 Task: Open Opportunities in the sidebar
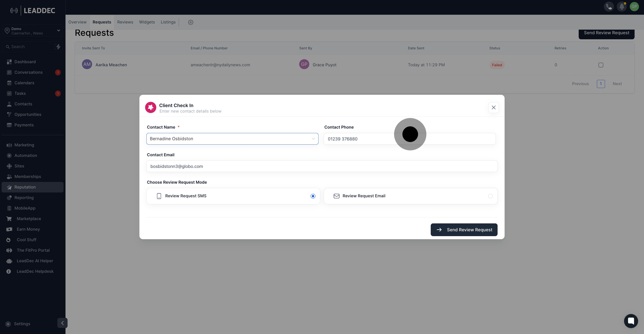pyautogui.click(x=32, y=114)
